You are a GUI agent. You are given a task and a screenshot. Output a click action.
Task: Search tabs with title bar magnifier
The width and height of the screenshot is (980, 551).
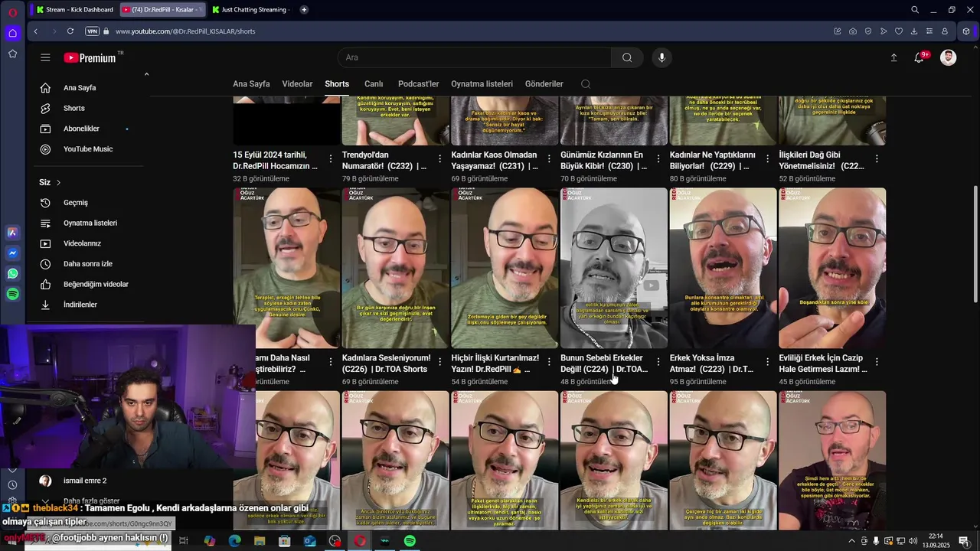tap(915, 9)
